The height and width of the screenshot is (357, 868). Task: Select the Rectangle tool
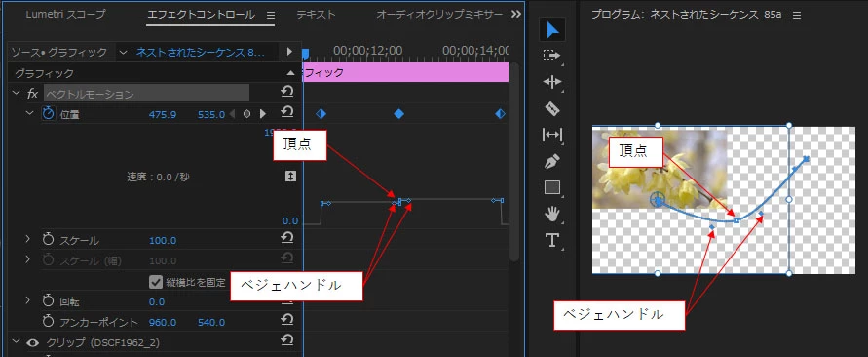552,187
